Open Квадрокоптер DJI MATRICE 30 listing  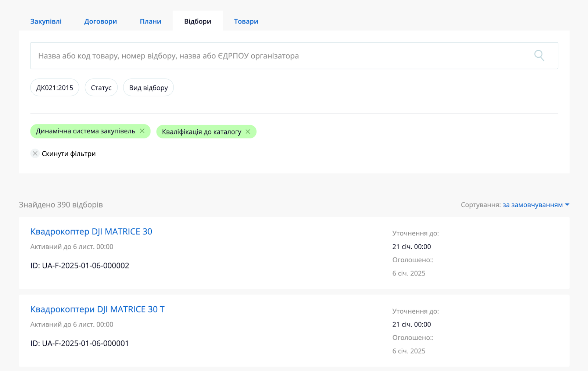[x=91, y=232]
